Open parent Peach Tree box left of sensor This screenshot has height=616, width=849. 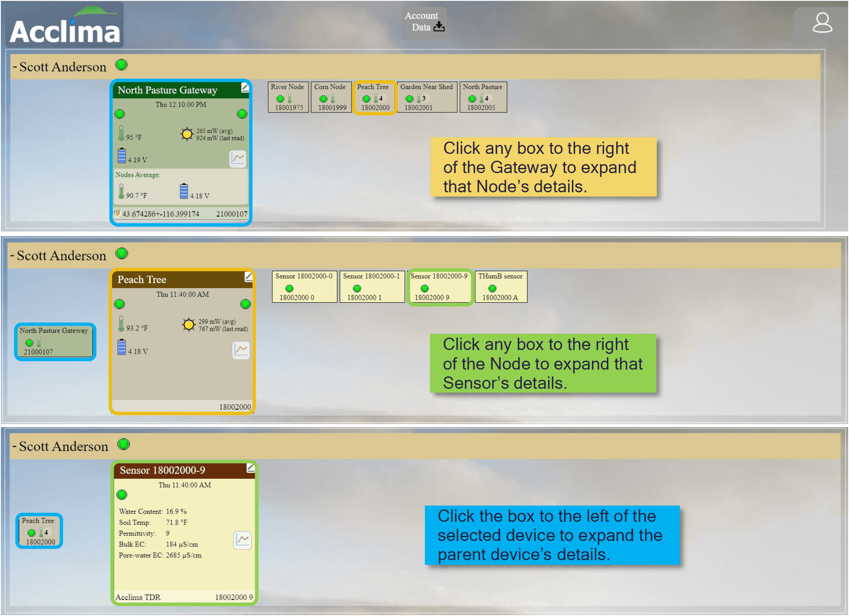39,531
